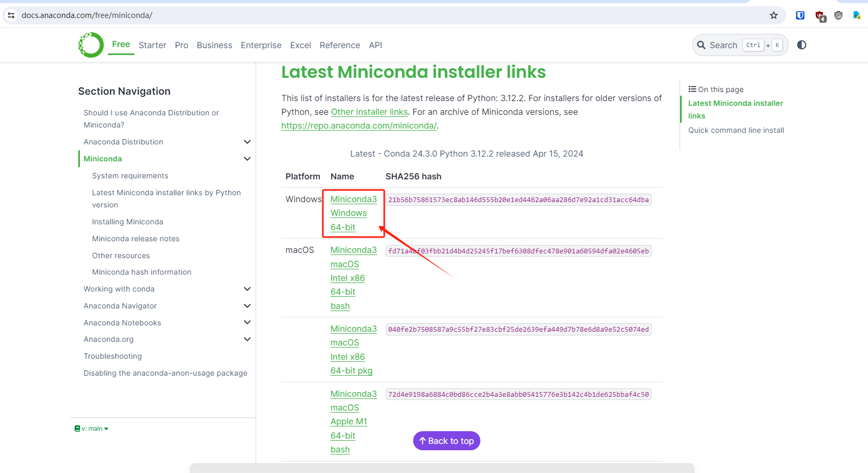Click the hash starting with fd71a4
Screen dimensions: 868x473
tap(518, 251)
